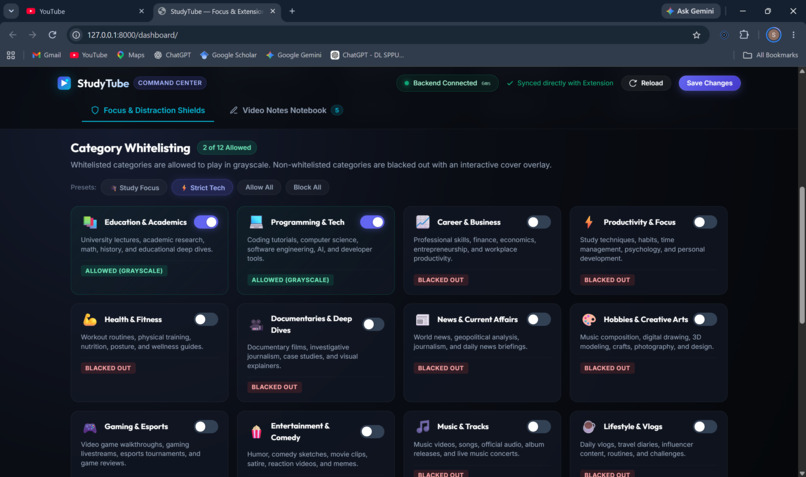
Task: Click the Health & Fitness flexed arm icon
Action: pyautogui.click(x=90, y=319)
